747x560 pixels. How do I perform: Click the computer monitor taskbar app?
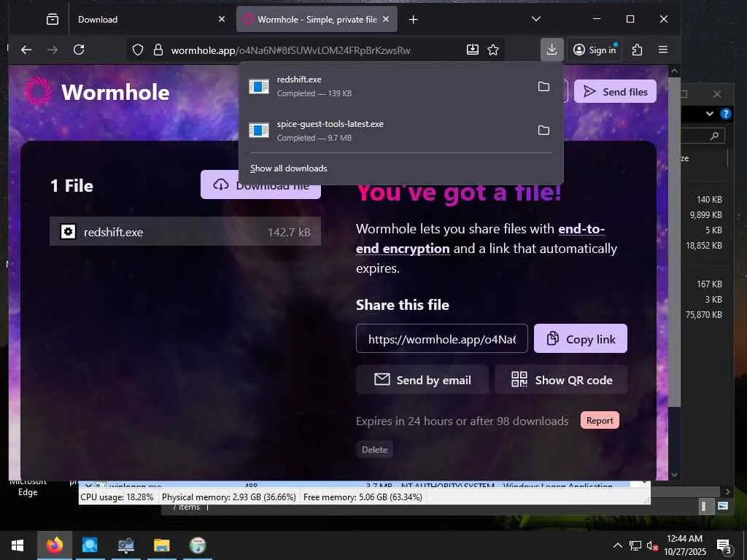pos(125,545)
